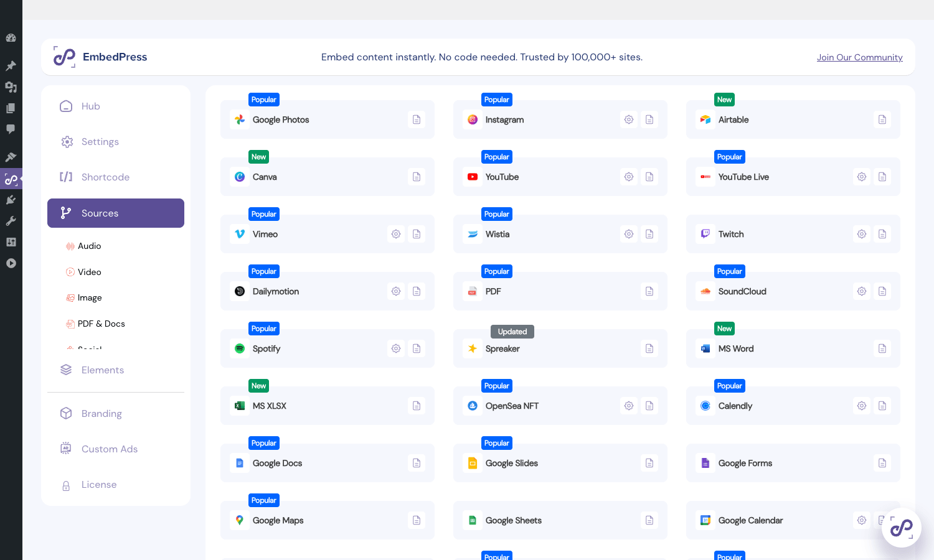
Task: Open WordPress Plugins icon in sidebar
Action: [11, 200]
